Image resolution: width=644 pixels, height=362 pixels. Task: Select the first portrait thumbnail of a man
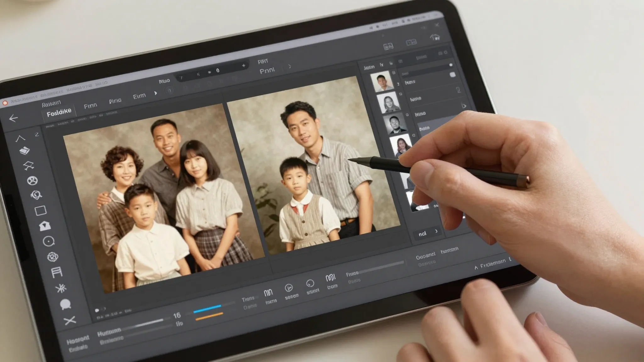tap(382, 82)
